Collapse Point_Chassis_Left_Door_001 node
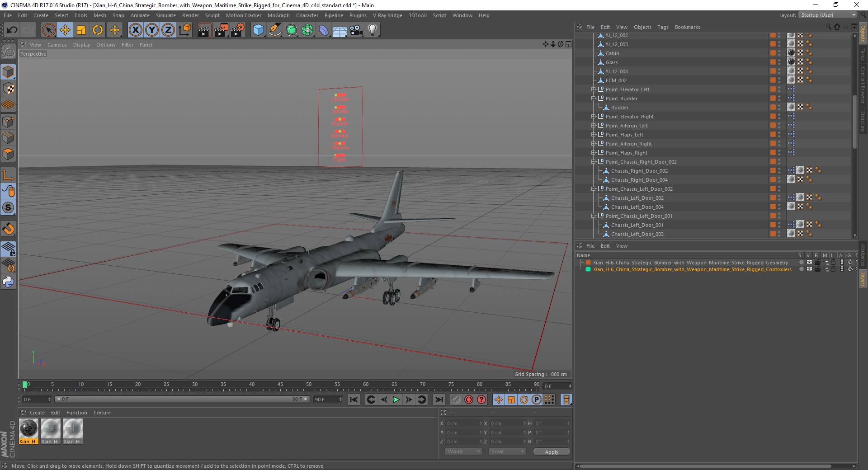This screenshot has height=470, width=868. tap(593, 216)
